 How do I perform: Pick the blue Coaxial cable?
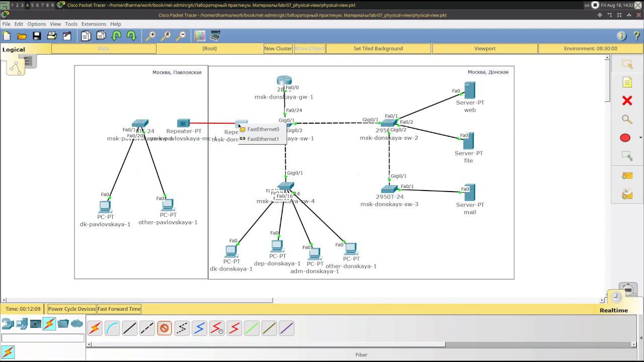click(199, 328)
